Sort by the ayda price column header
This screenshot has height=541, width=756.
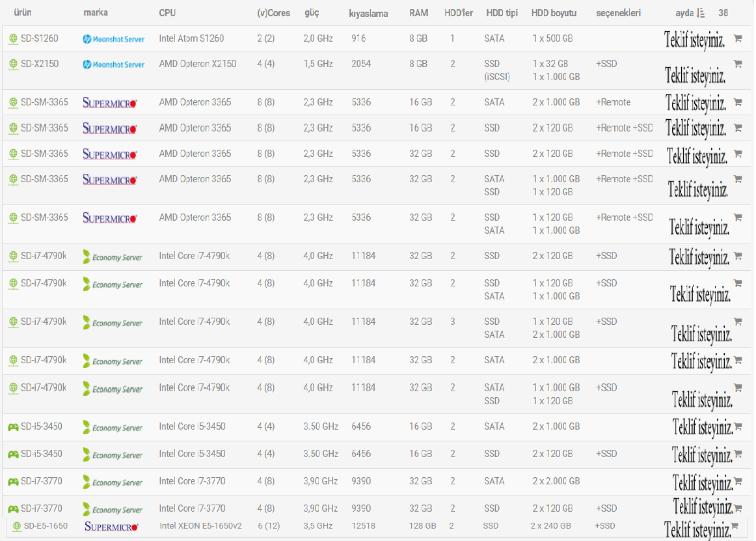(x=684, y=13)
